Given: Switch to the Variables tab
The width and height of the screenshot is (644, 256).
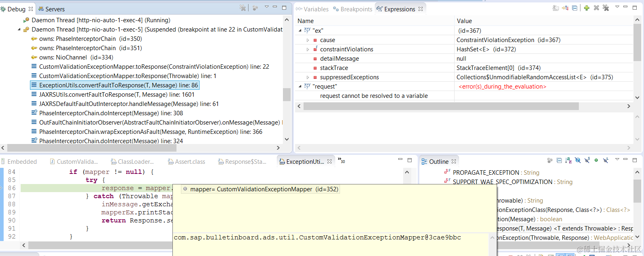Looking at the screenshot, I should pos(312,9).
